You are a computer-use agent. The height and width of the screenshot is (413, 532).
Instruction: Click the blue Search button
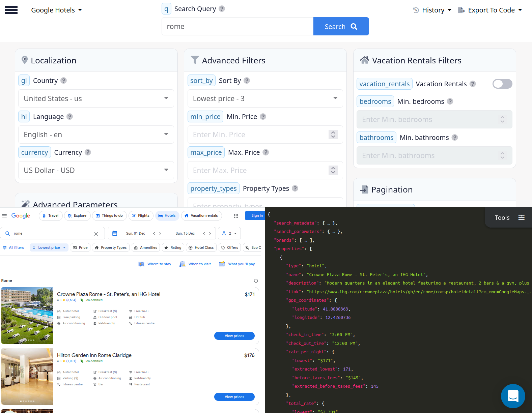341,26
